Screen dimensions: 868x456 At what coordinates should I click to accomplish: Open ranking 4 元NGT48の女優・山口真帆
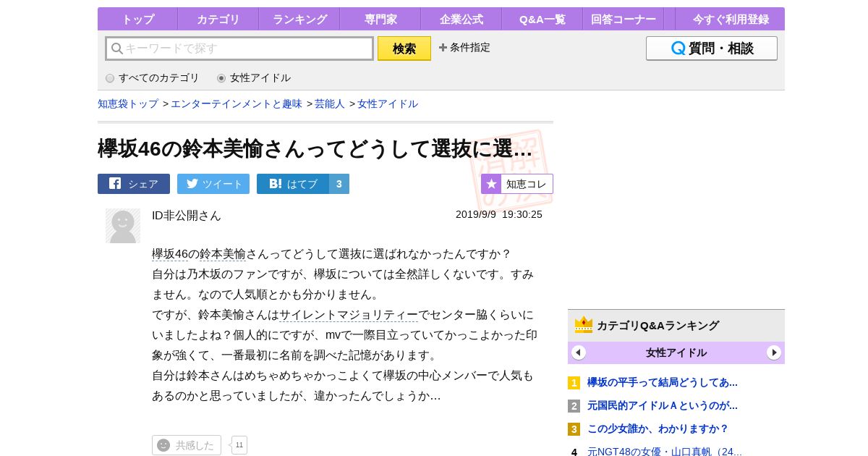pos(665,452)
